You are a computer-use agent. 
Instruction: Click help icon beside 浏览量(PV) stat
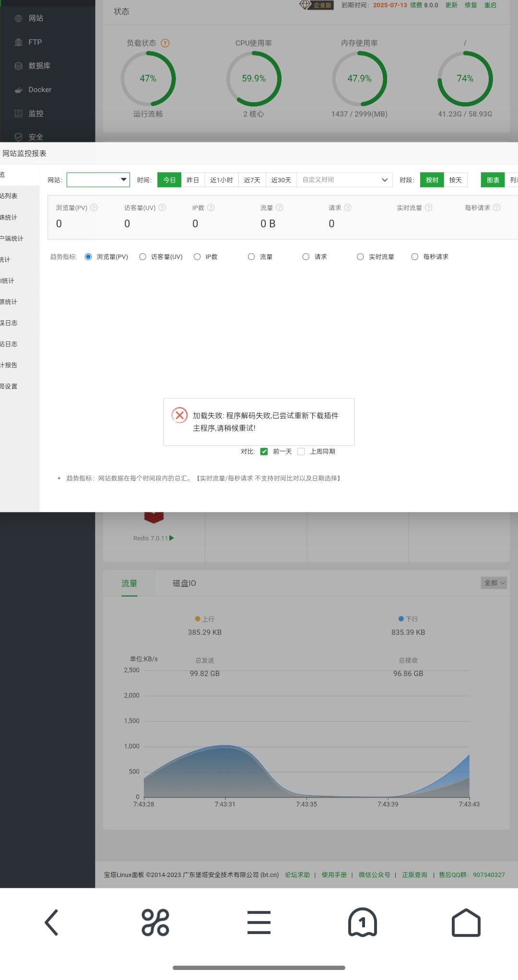click(94, 208)
